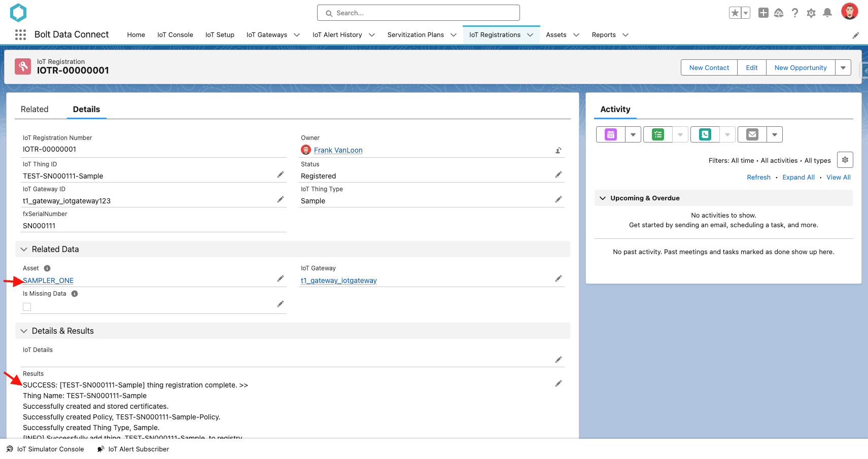Viewport: 868px width, 459px height.
Task: Select the Details tab
Action: pyautogui.click(x=86, y=109)
